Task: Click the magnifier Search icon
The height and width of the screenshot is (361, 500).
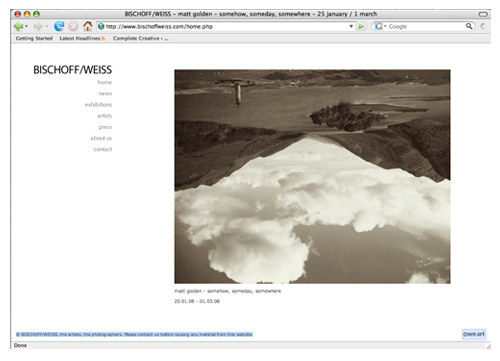Action: click(x=469, y=26)
